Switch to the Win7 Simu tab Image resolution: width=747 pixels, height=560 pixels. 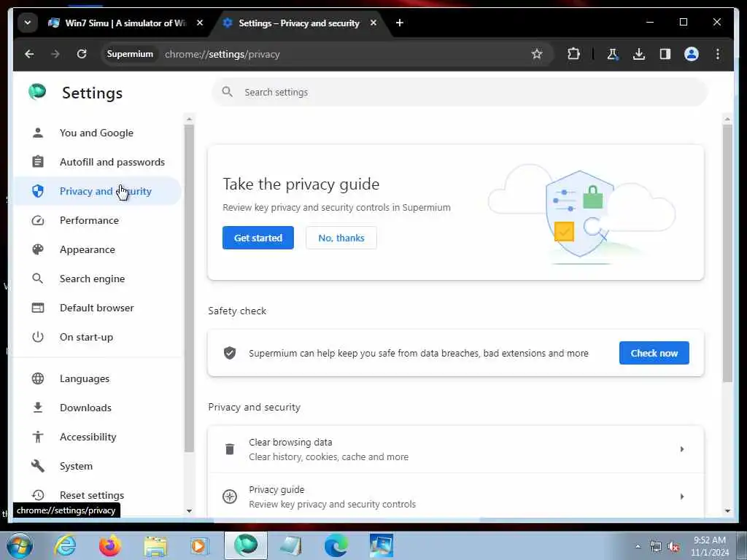tap(125, 23)
